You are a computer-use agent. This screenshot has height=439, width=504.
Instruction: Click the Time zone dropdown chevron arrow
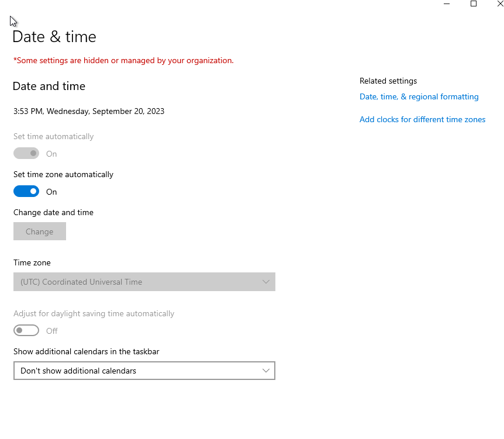click(x=267, y=282)
